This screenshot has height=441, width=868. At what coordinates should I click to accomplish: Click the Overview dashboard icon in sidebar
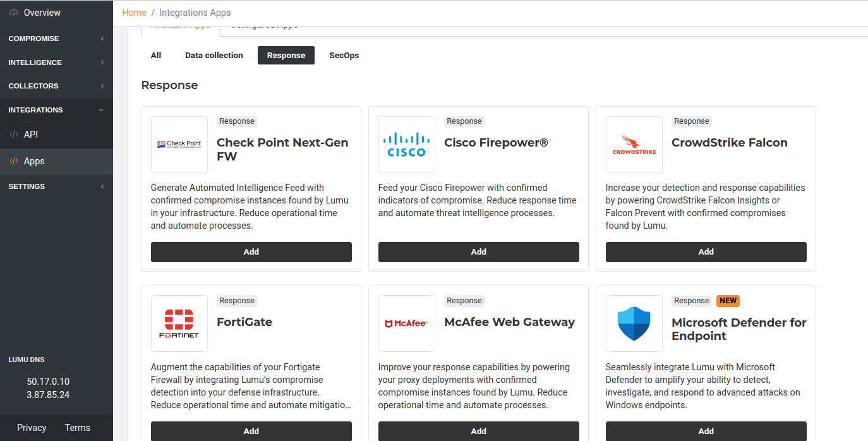point(14,13)
